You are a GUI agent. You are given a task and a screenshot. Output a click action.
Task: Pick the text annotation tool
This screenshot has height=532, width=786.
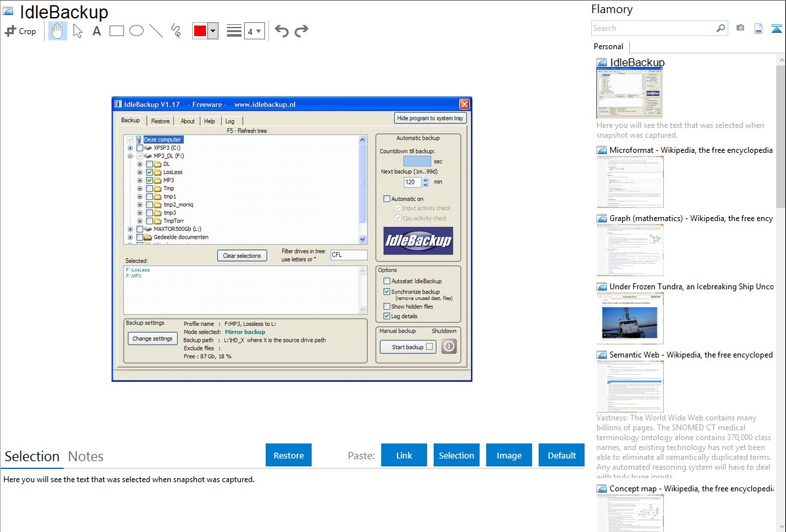click(96, 31)
